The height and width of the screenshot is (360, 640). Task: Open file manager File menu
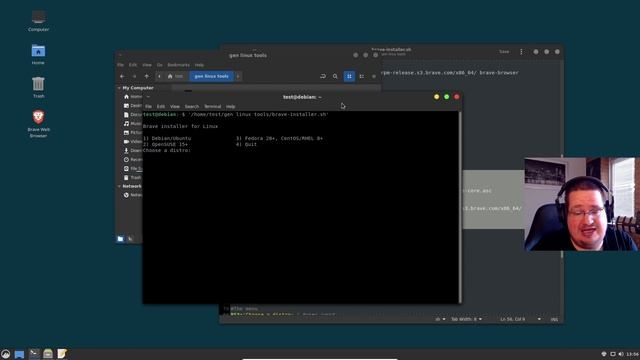[x=120, y=65]
